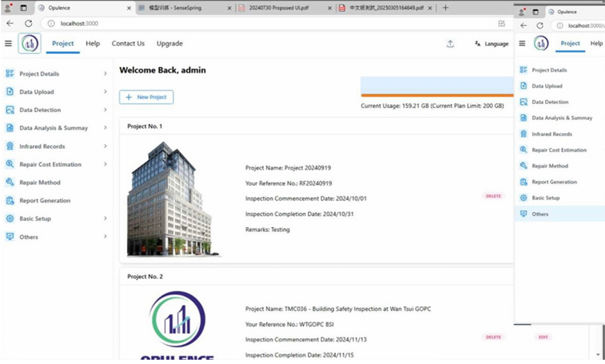Image resolution: width=605 pixels, height=364 pixels.
Task: Click the browser refresh icon in main window
Action: click(29, 23)
